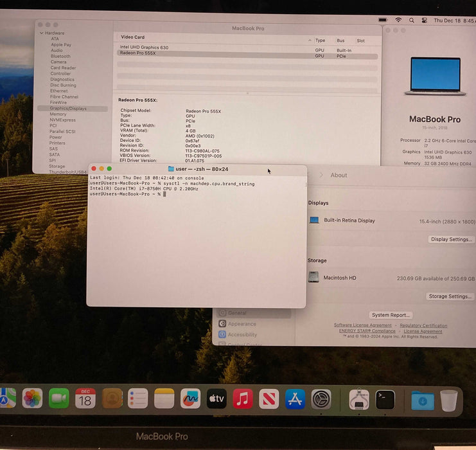Open Software License Agreement link
Screen dimensions: 476x450
pos(363,325)
